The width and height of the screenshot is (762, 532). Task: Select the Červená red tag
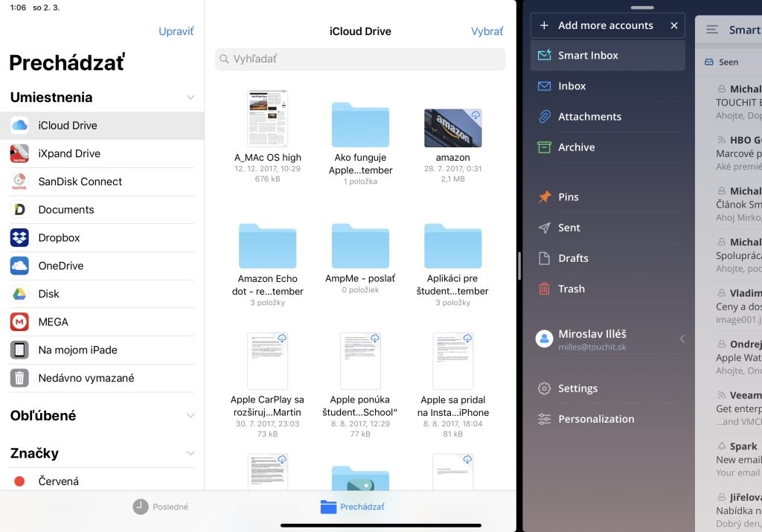pos(58,481)
